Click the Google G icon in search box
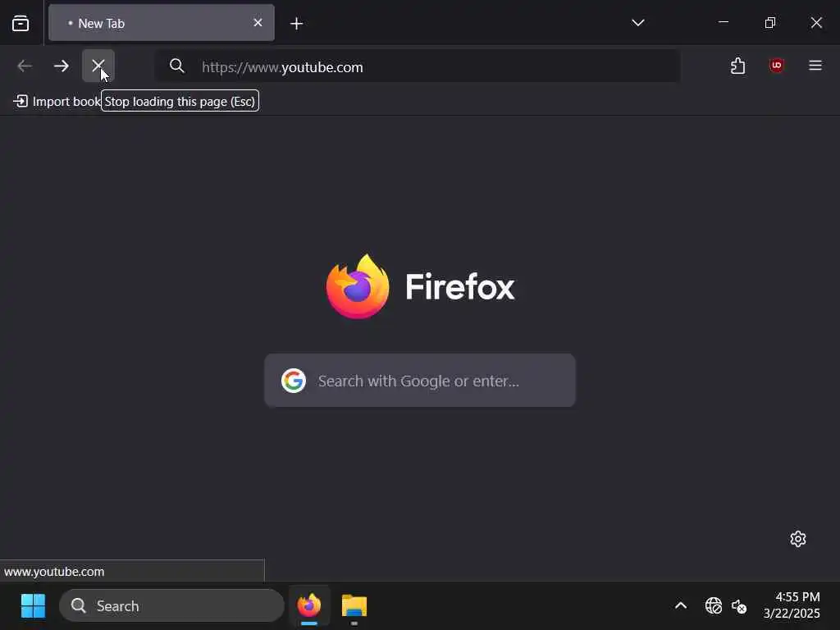Viewport: 840px width, 630px height. coord(294,381)
